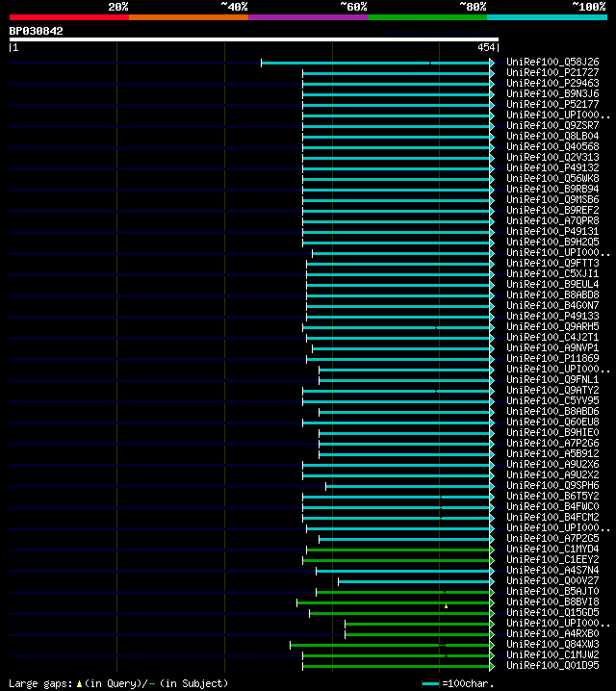Select the UniRef100_Q2V313 entry
The image size is (616, 691).
coord(552,157)
